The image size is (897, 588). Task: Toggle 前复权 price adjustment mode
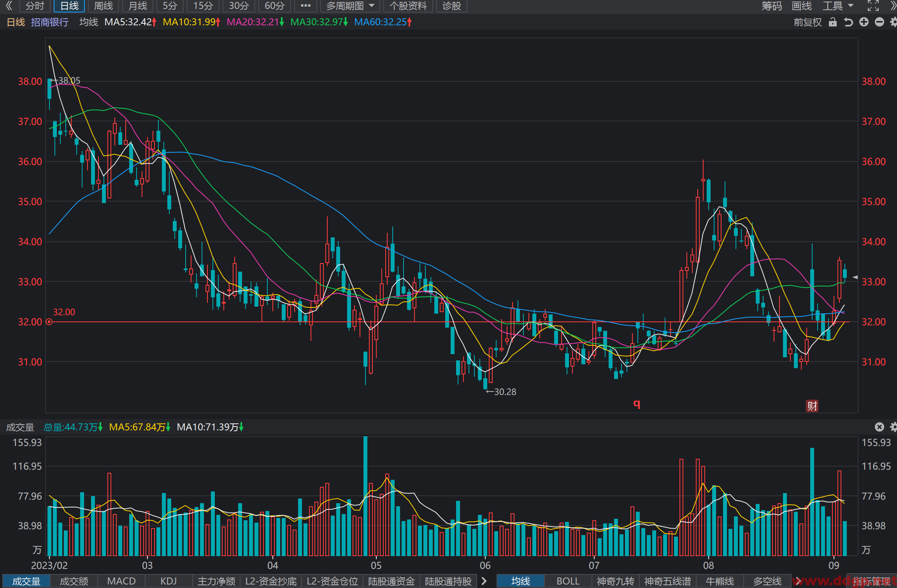tap(807, 22)
